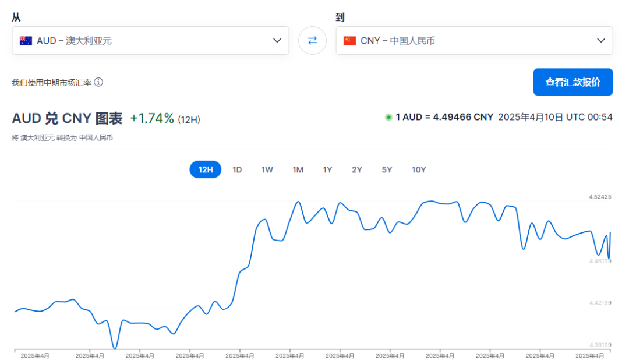629x364 pixels.
Task: Click the Australian flag icon
Action: tap(26, 41)
